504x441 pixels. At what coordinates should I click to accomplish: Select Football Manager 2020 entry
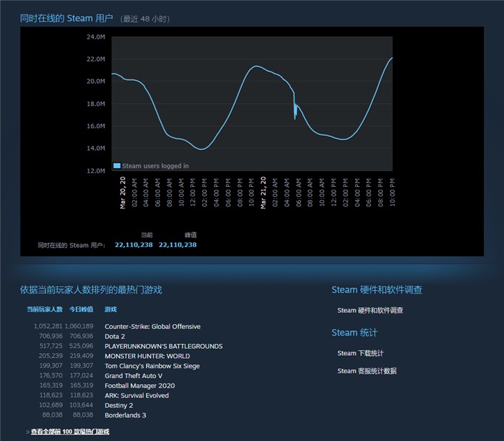pos(140,386)
